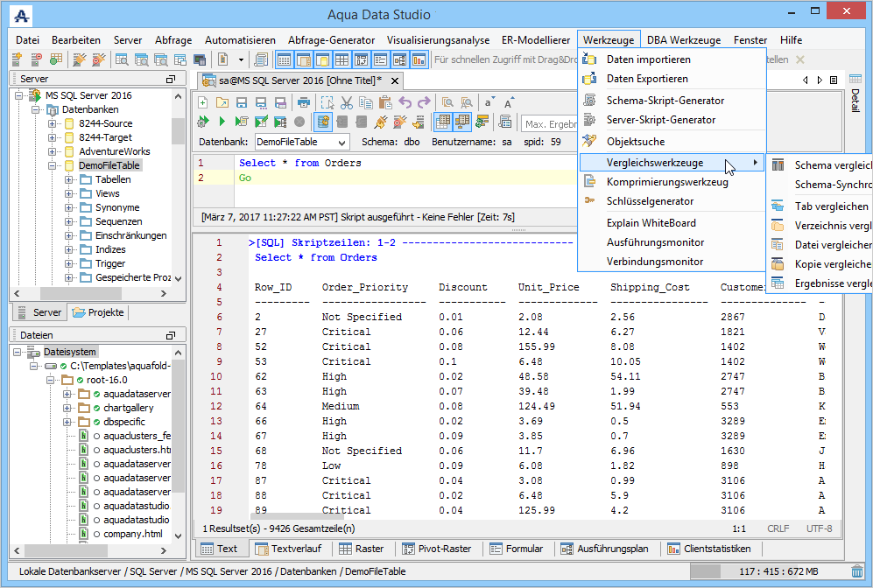Viewport: 873px width, 588px height.
Task: Expand the Tabellen tree node
Action: point(69,179)
